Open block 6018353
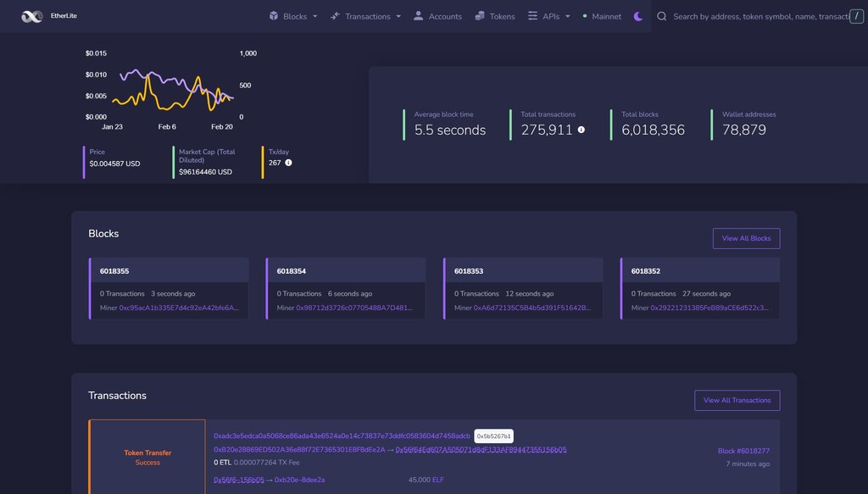868x494 pixels. pyautogui.click(x=469, y=271)
